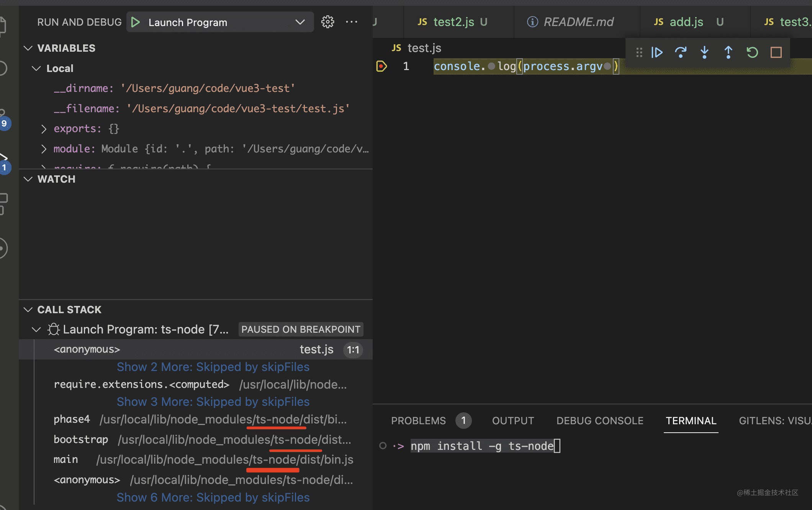The width and height of the screenshot is (812, 510).
Task: Click Show 6 More skipped frames link
Action: pyautogui.click(x=213, y=497)
